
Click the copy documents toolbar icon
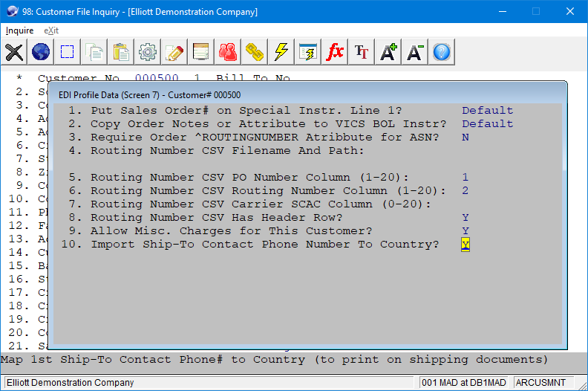(94, 52)
